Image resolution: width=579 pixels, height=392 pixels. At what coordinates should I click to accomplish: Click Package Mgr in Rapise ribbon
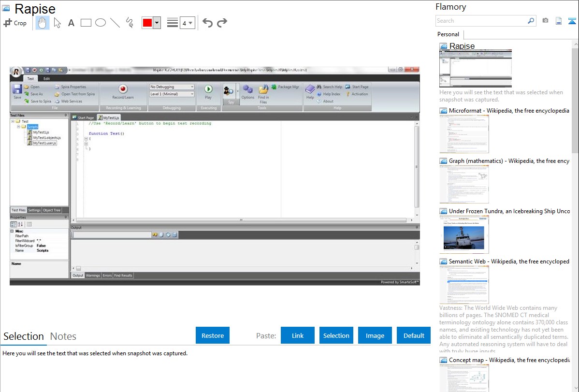285,87
